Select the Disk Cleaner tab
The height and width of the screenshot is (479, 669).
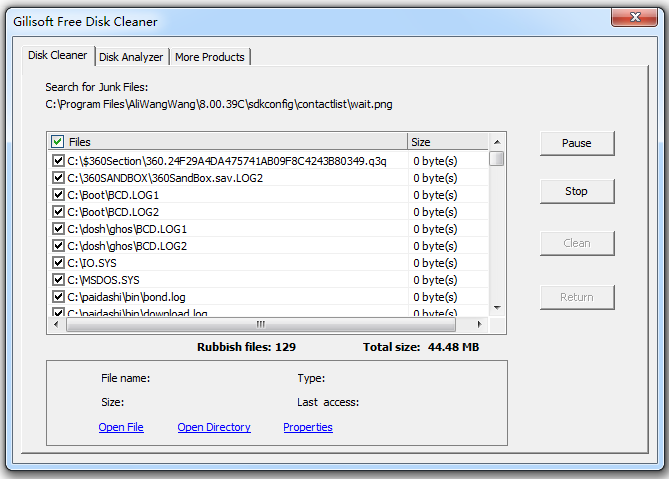(x=58, y=55)
